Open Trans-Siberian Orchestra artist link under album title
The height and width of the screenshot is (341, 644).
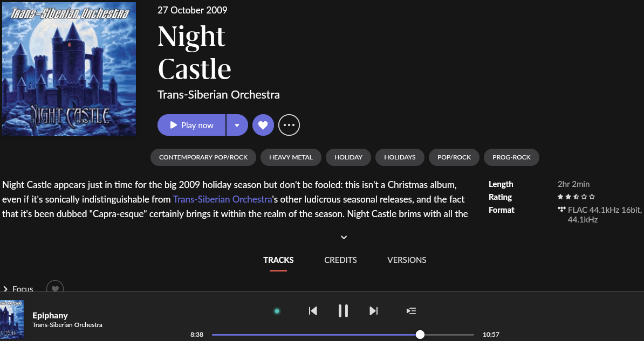[218, 95]
